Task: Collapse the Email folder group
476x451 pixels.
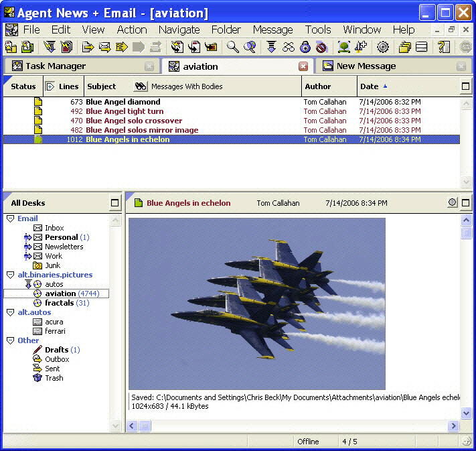Action: (x=10, y=218)
